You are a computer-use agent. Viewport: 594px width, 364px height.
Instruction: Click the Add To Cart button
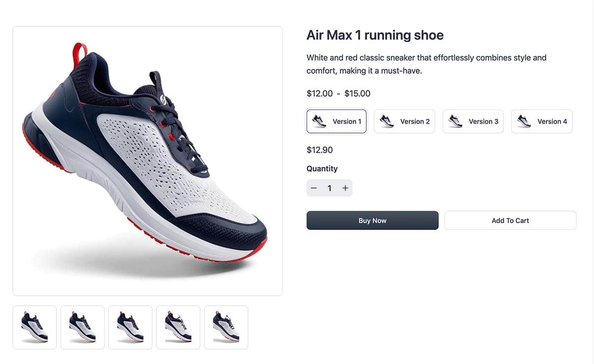pyautogui.click(x=510, y=221)
